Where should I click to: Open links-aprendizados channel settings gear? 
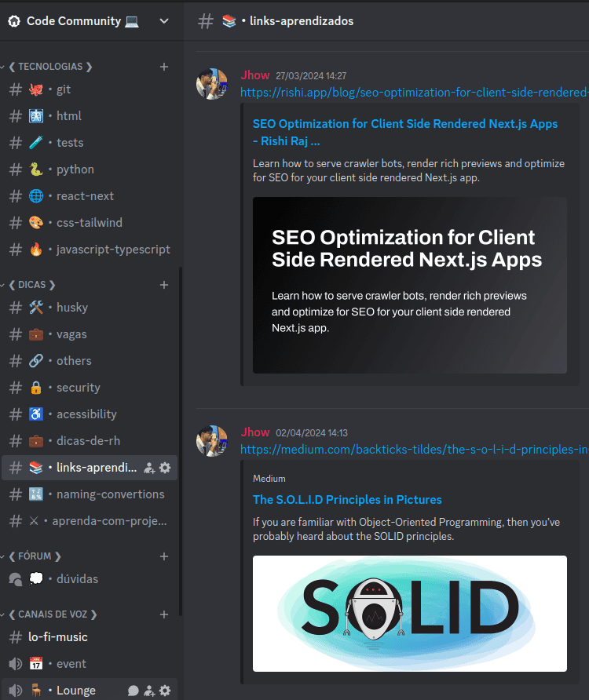point(165,468)
